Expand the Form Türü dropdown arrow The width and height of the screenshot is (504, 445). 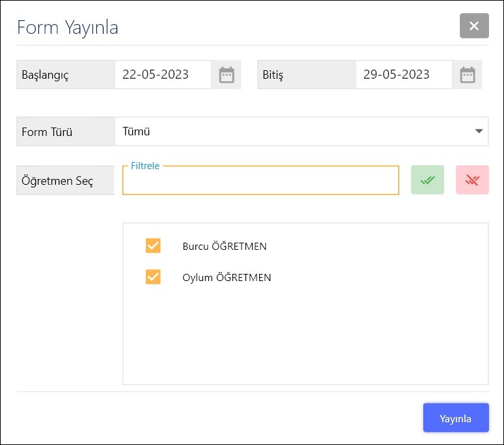coord(479,131)
